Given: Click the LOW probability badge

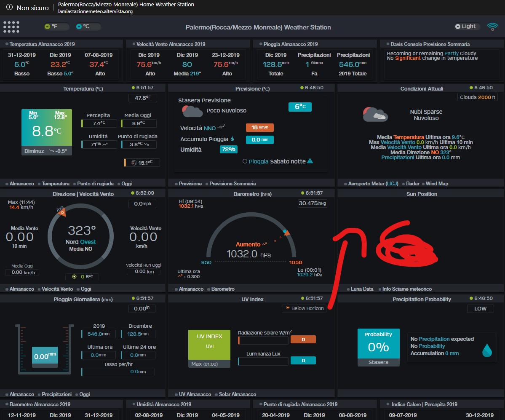Looking at the screenshot, I should pyautogui.click(x=480, y=308).
